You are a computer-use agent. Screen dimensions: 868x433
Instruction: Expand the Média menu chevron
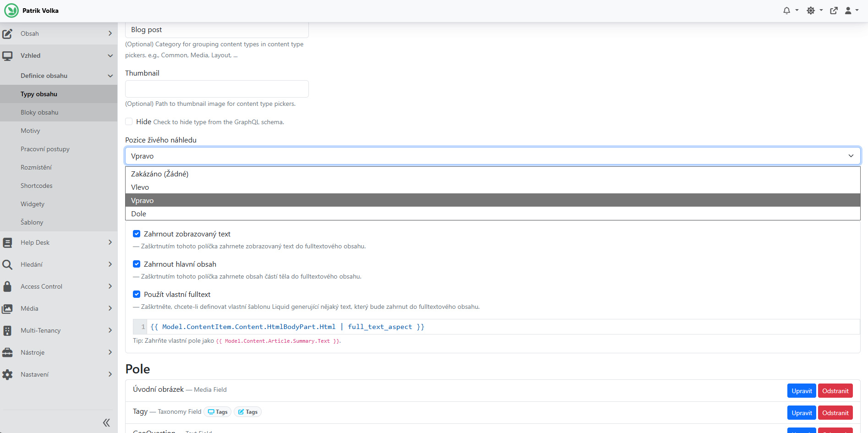click(x=110, y=308)
